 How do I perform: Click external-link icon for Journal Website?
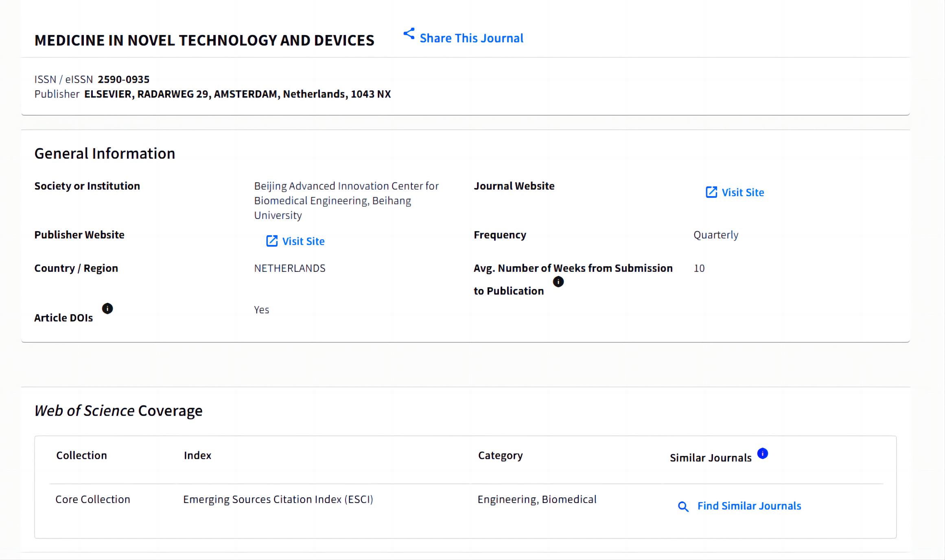pyautogui.click(x=711, y=192)
